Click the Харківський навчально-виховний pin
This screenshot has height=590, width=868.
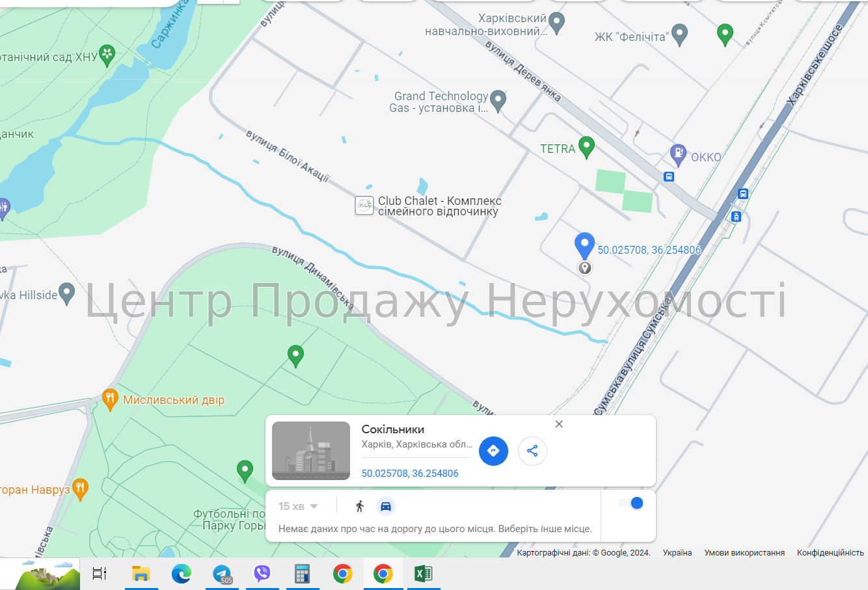coord(556,23)
